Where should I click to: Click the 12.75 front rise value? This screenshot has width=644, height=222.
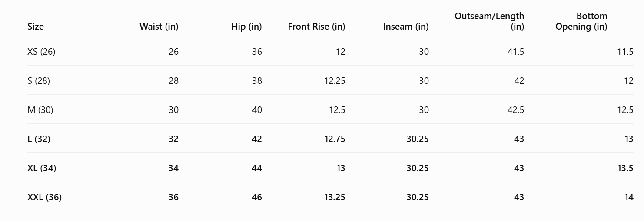point(335,139)
